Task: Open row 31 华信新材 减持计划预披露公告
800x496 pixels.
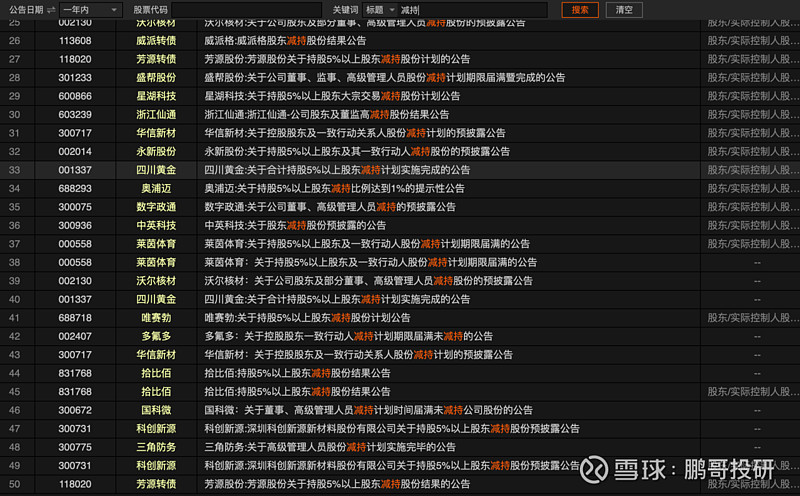Action: point(355,133)
